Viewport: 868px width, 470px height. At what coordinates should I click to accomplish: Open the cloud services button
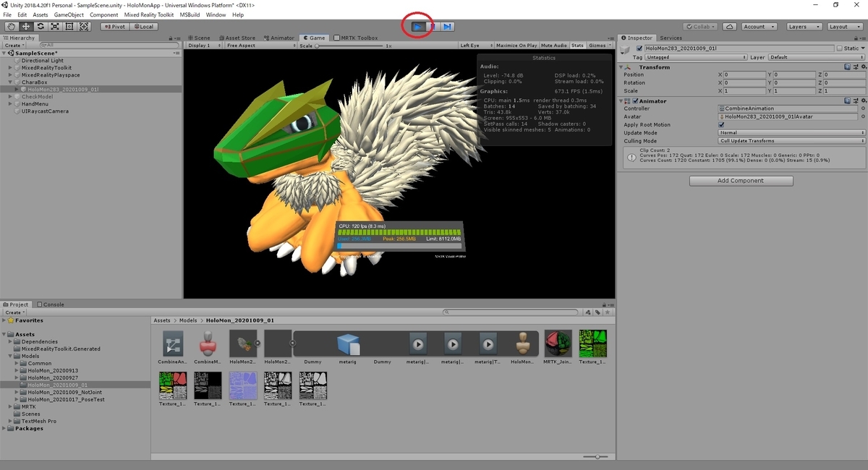click(x=730, y=27)
